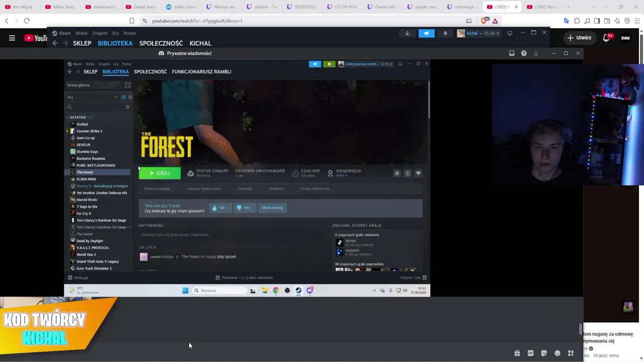Open Pomoc menu in the outer Steam window
This screenshot has height=362, width=644.
pos(130,33)
